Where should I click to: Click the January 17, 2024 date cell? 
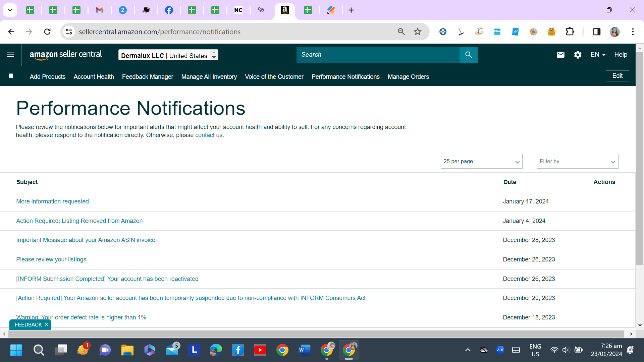click(526, 201)
